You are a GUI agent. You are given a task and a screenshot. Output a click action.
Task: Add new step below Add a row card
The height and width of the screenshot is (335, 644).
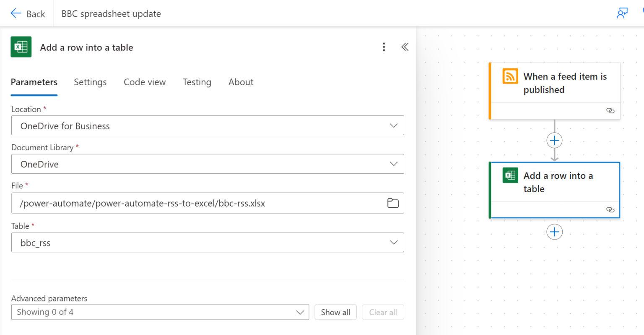(x=554, y=232)
